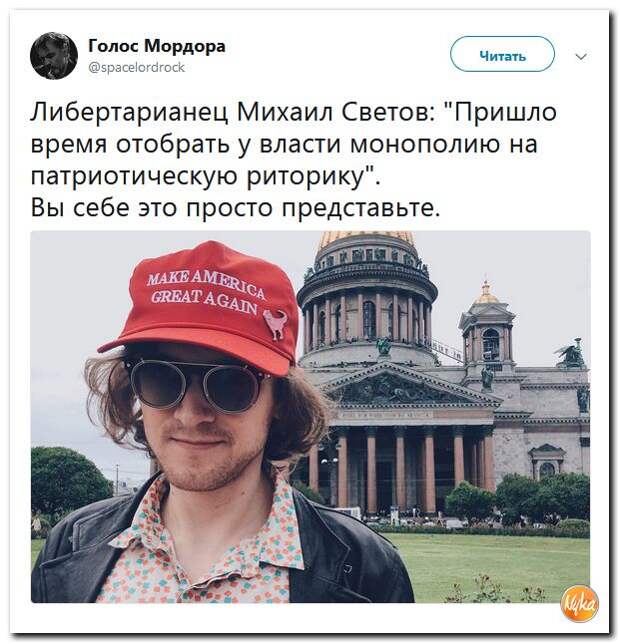Open the @spacelordrock handle link
Viewport: 620px width, 644px height.
click(137, 67)
